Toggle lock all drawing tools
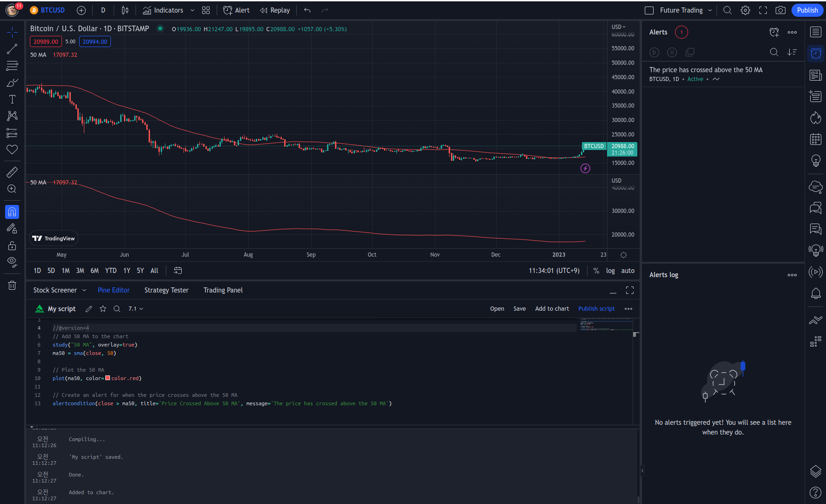Viewport: 826px width, 504px height. (x=12, y=245)
